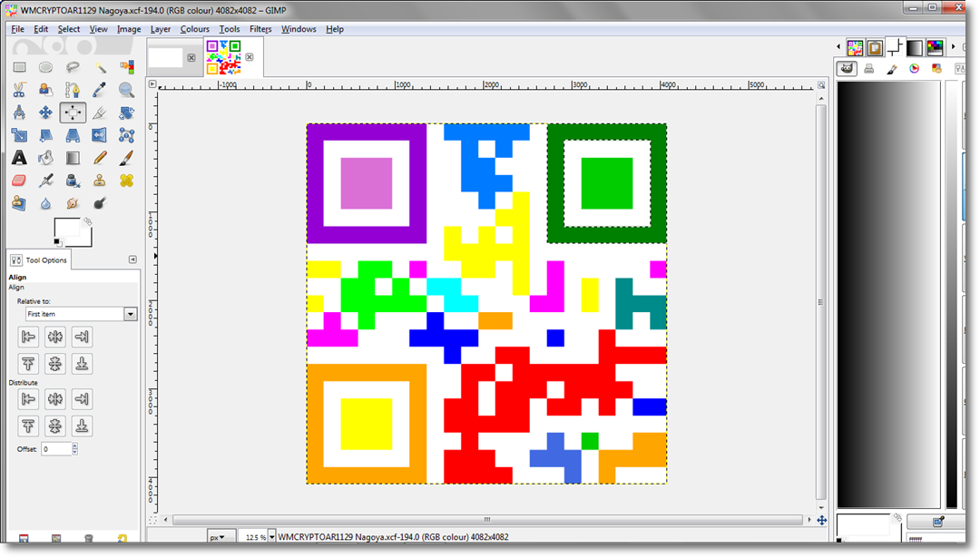Select the Cage Transform tool
The image size is (980, 558).
pos(127,135)
